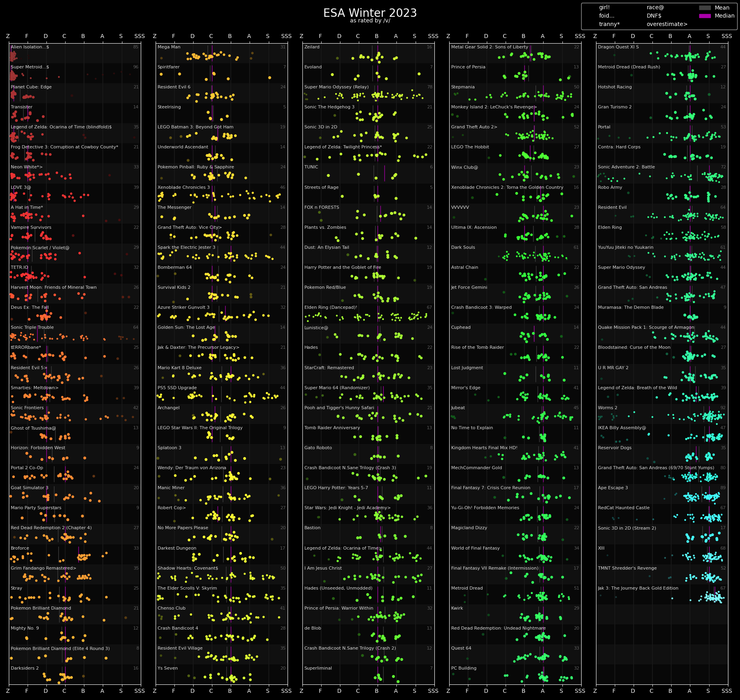Select the 'Ape Escape 3' row label

coord(613,488)
